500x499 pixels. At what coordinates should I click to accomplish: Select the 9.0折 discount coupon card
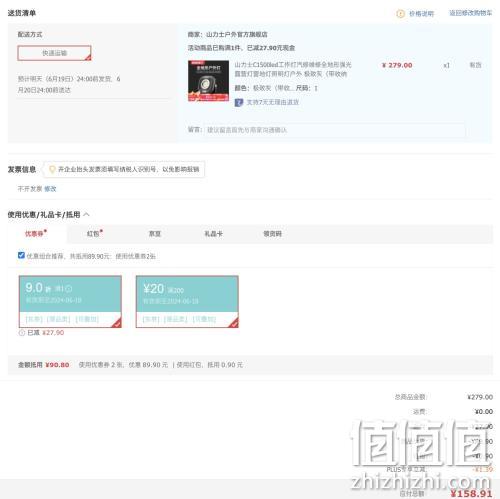click(70, 302)
